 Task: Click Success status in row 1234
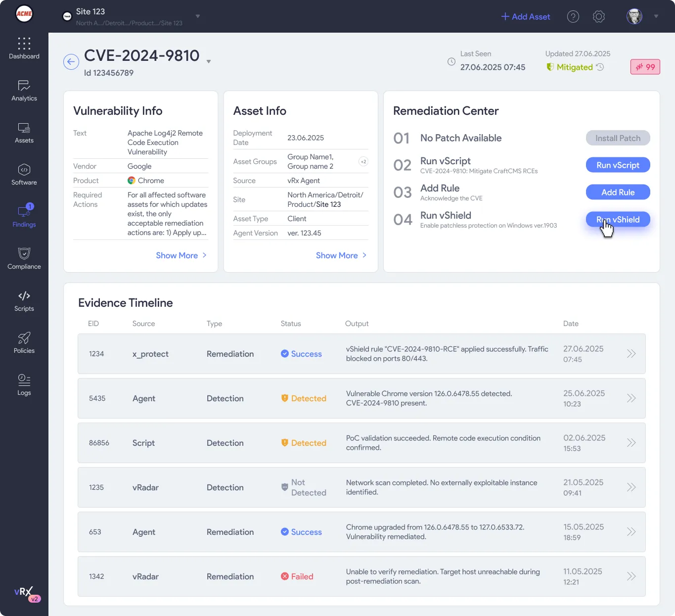(302, 354)
